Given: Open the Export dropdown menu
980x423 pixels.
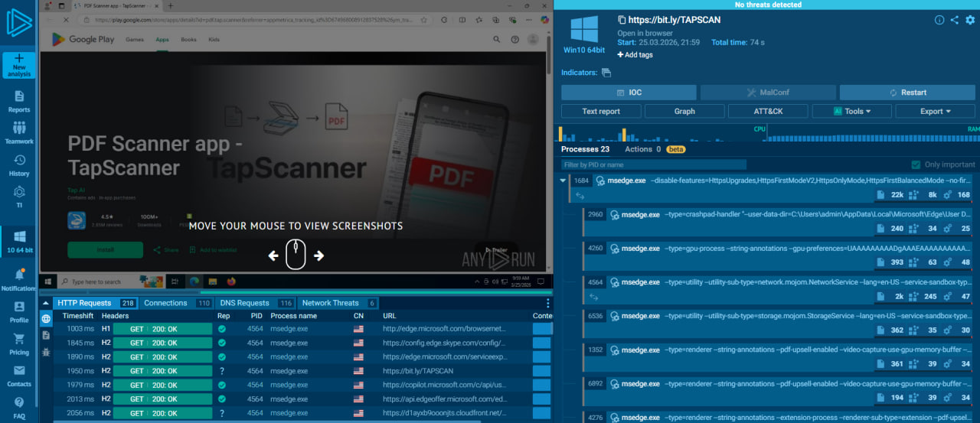Looking at the screenshot, I should coord(935,111).
